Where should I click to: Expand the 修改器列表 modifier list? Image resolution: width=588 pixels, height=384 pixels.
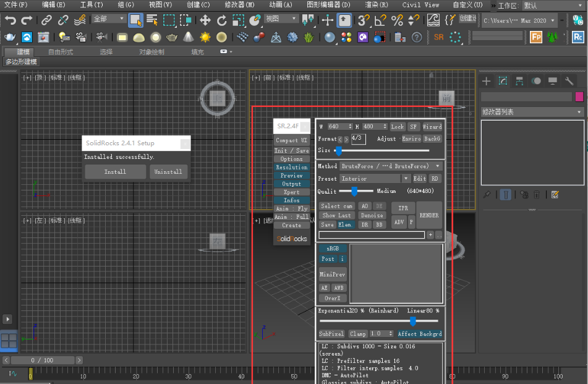pos(532,112)
